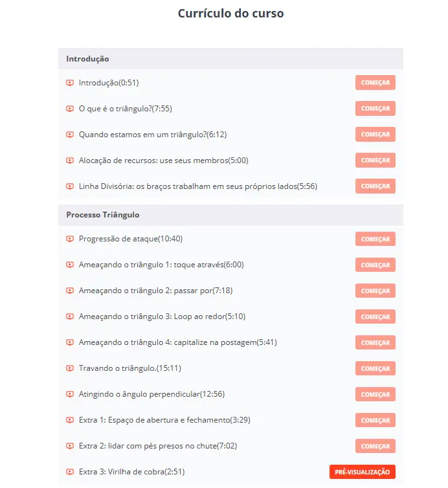448x488 pixels.
Task: Click video icon beside Progressão de ataque
Action: click(70, 239)
